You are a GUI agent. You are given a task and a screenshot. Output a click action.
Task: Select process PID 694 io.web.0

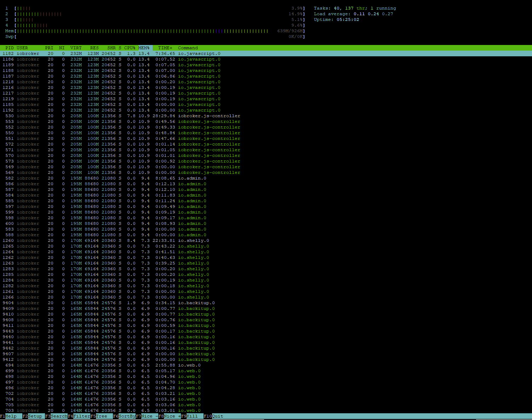[x=266, y=365]
